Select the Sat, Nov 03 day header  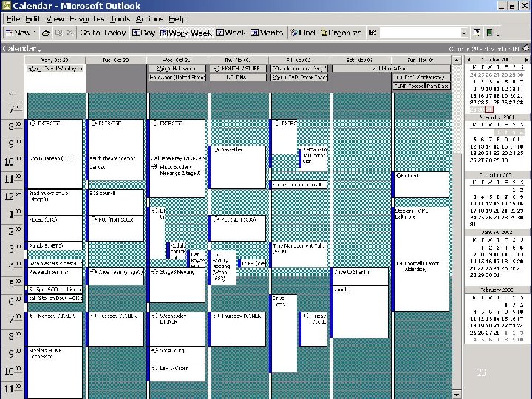(360, 60)
